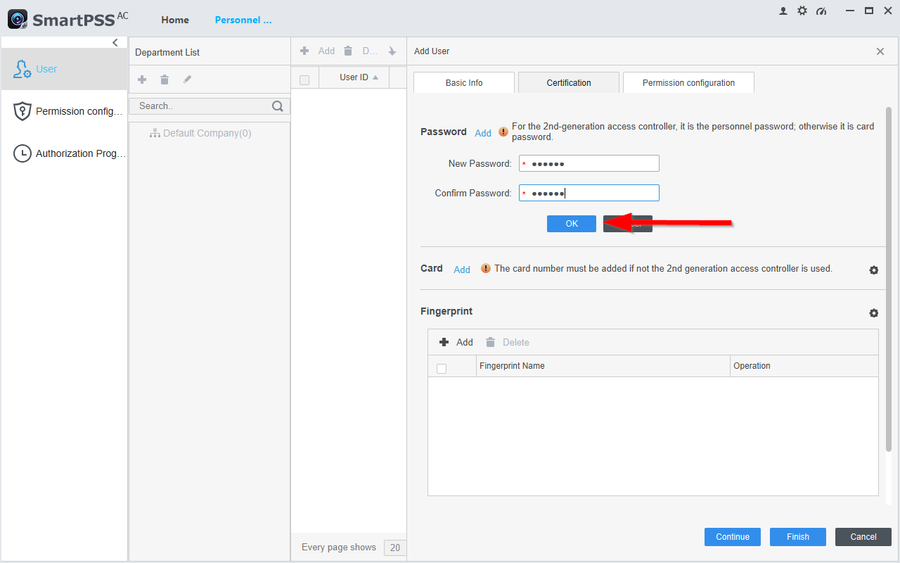Click the Add link next to Card
Viewport: 900px width, 563px height.
tap(462, 270)
